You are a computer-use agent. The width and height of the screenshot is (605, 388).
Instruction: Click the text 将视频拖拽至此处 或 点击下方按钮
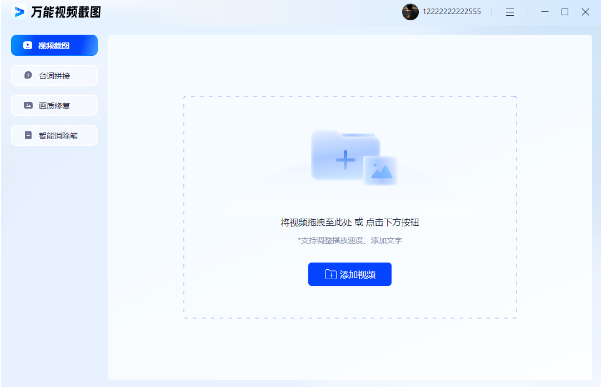(x=350, y=223)
